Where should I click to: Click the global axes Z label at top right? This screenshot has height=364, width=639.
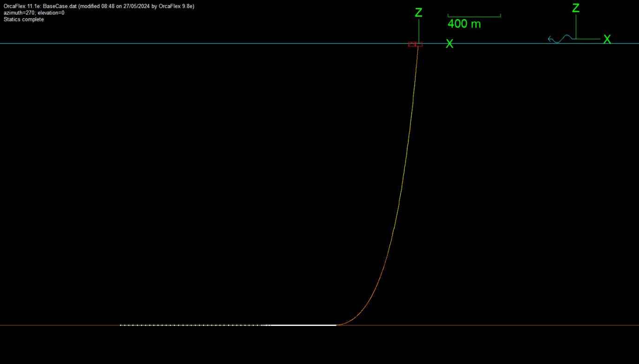(576, 8)
